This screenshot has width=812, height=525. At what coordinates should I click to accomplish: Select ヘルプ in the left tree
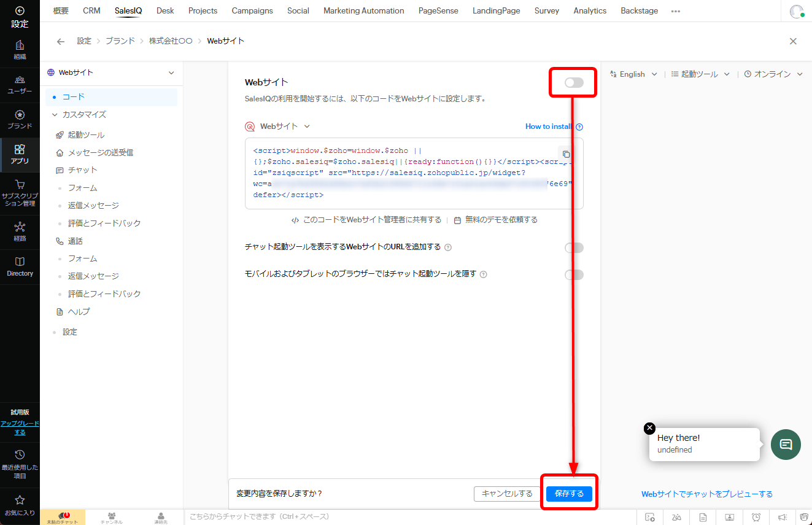[x=79, y=312]
